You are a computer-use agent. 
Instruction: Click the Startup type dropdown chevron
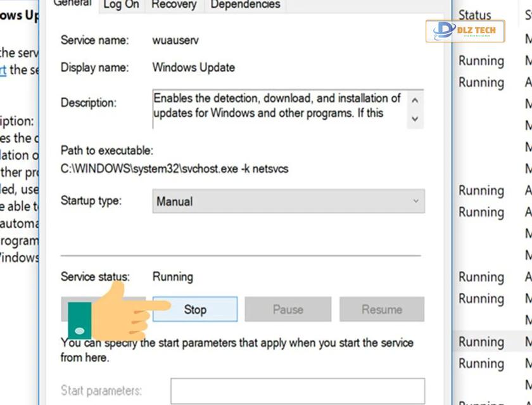(415, 202)
